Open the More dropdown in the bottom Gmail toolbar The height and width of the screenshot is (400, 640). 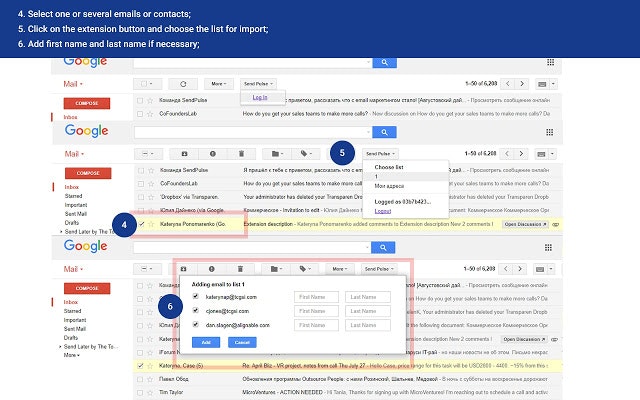coord(340,269)
